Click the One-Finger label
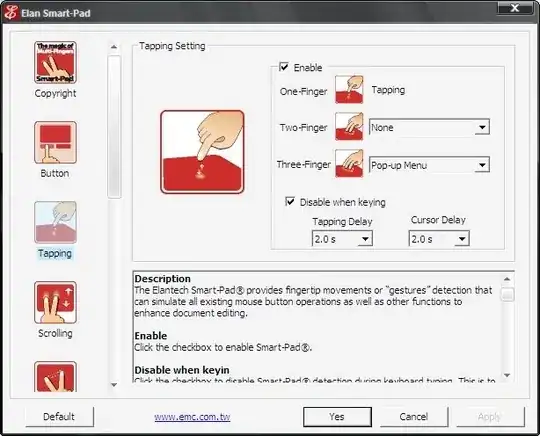The height and width of the screenshot is (436, 540). click(303, 92)
